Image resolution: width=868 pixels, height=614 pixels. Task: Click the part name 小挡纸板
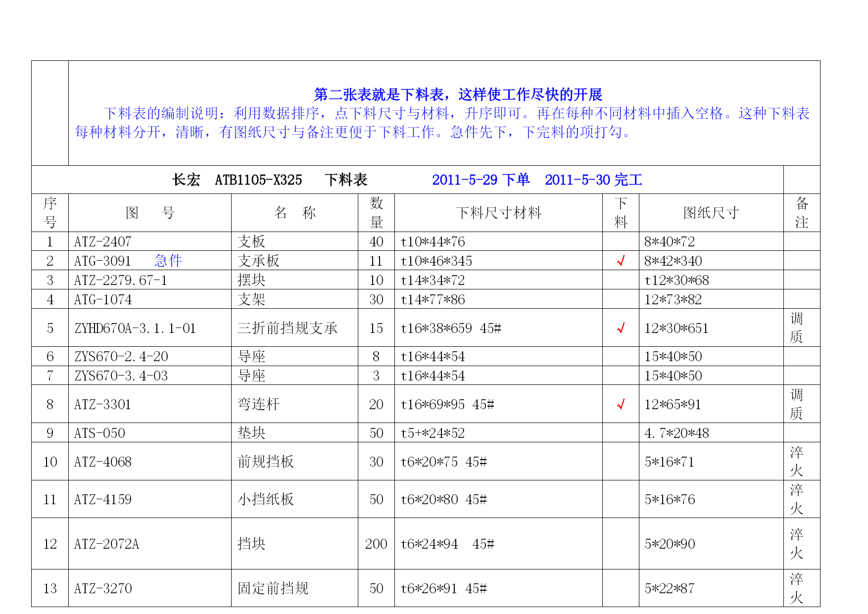click(x=266, y=499)
